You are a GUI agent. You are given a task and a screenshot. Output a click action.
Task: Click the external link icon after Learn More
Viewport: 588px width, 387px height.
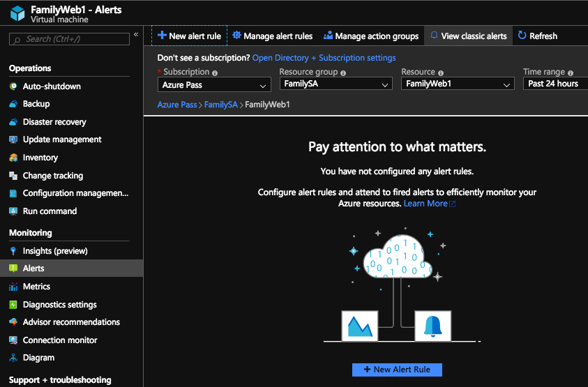(452, 204)
